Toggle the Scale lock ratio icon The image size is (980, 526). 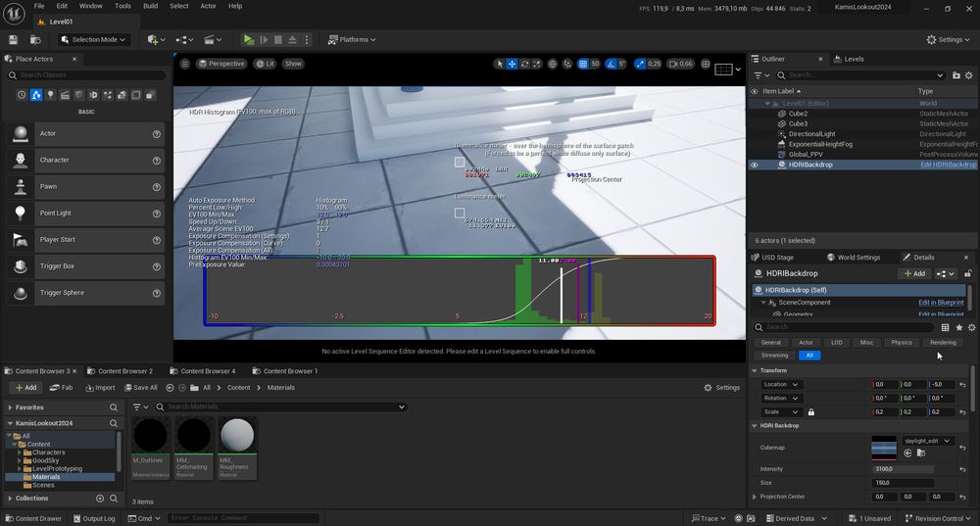click(x=811, y=412)
